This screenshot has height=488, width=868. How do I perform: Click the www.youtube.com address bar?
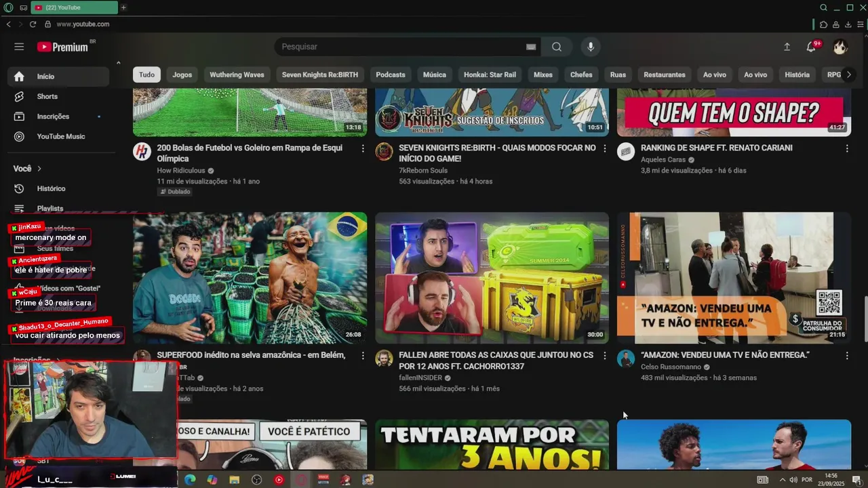click(x=83, y=24)
